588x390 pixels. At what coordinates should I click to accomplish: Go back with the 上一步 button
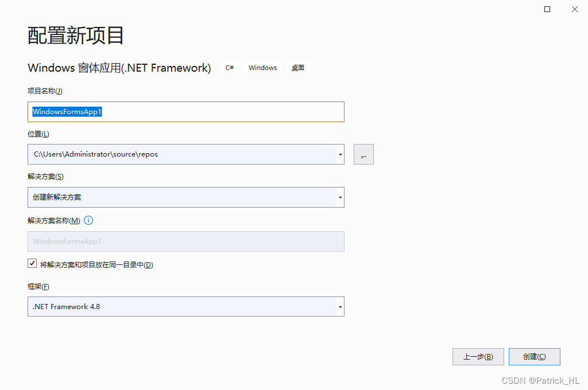(478, 357)
